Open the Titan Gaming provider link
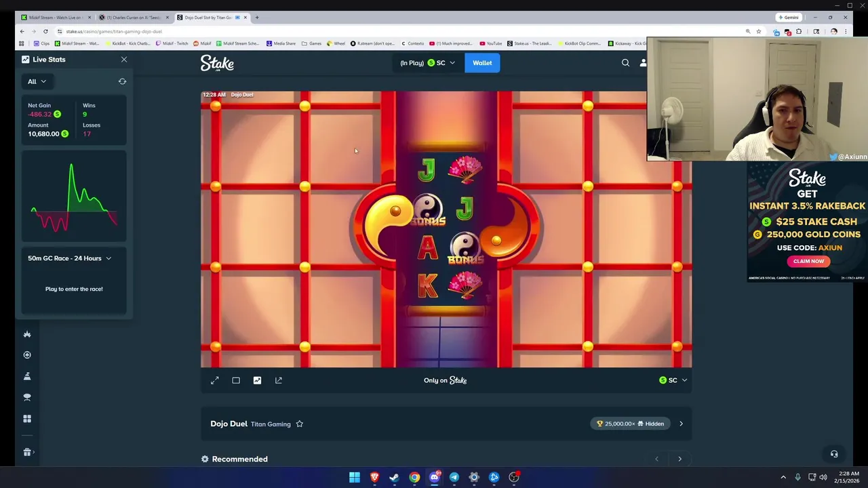The width and height of the screenshot is (868, 488). coord(271,424)
